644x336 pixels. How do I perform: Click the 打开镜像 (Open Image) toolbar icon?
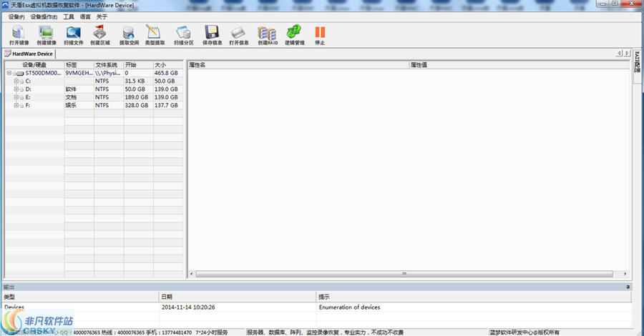point(19,33)
